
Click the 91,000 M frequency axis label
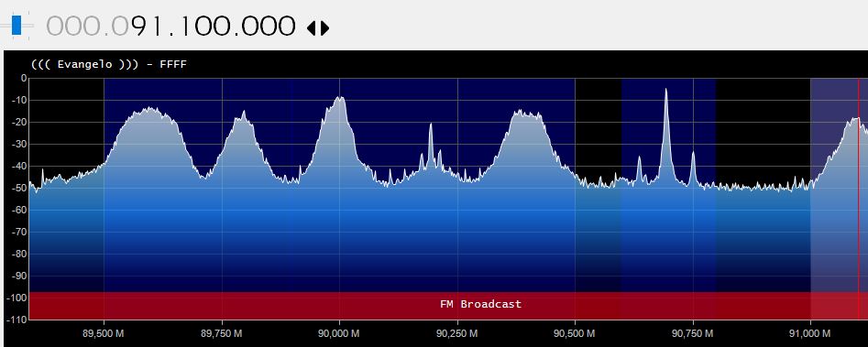(x=810, y=334)
